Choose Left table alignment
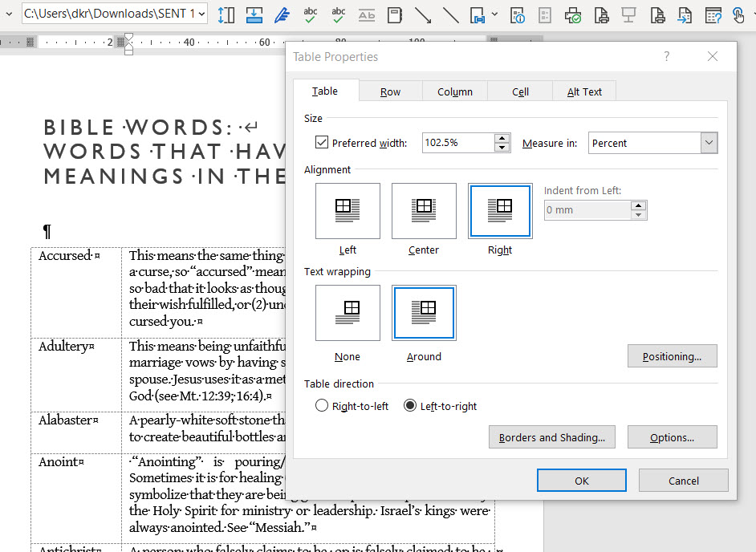 coord(348,211)
